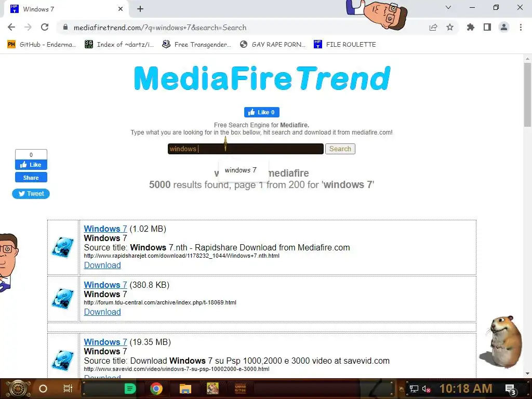This screenshot has width=532, height=399.
Task: Download the 380.8 KB Windows 7 file
Action: [102, 312]
